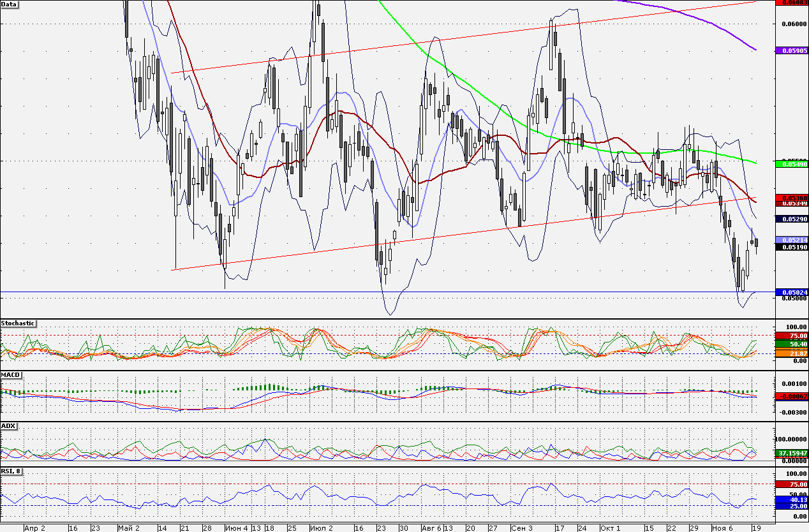Click the dark navy 0.05290 price tag
The image size is (809, 532).
point(791,219)
